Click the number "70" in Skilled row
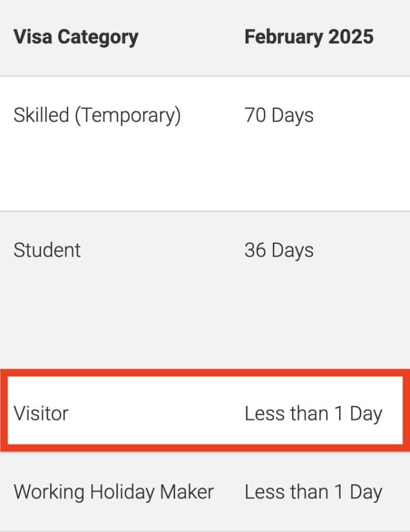 [254, 115]
